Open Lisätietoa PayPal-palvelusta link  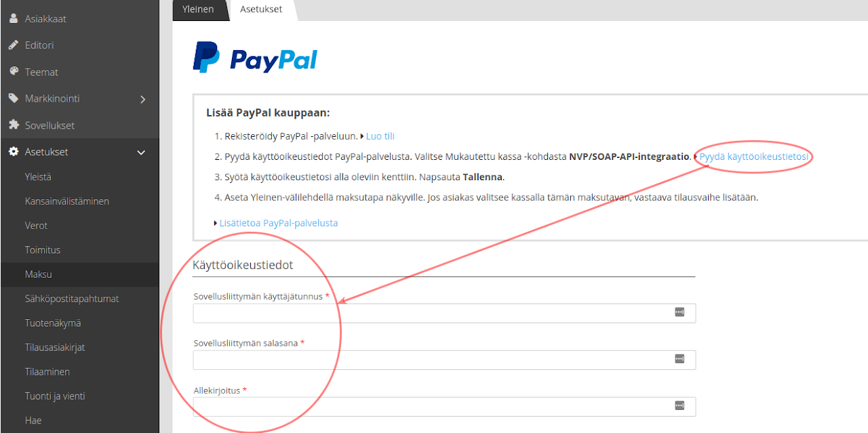278,223
